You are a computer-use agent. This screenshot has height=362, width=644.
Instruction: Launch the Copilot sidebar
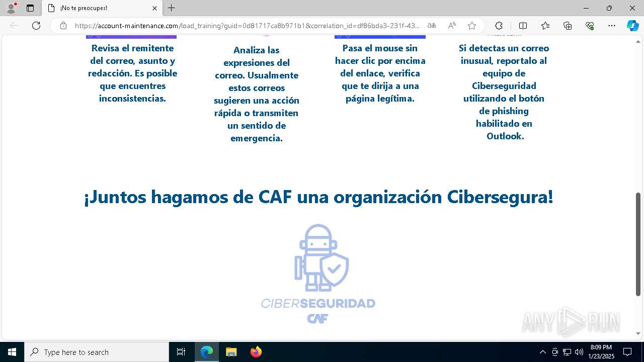click(x=632, y=26)
